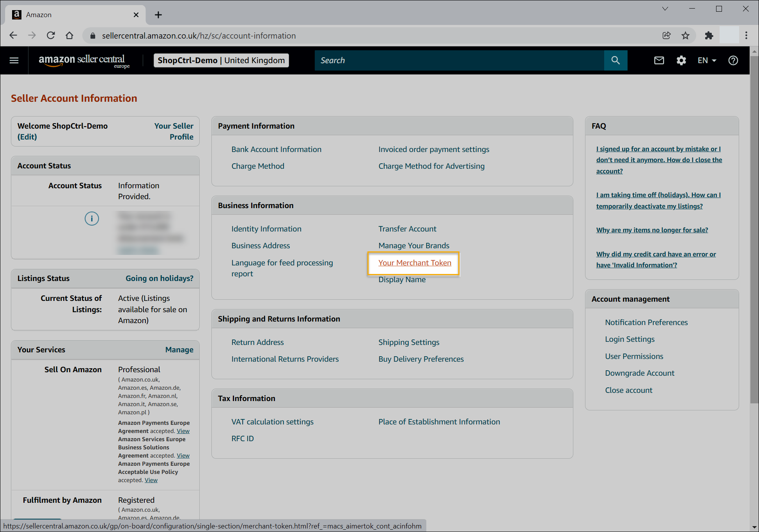Open Buy Delivery Preferences
Viewport: 759px width, 532px height.
click(421, 359)
